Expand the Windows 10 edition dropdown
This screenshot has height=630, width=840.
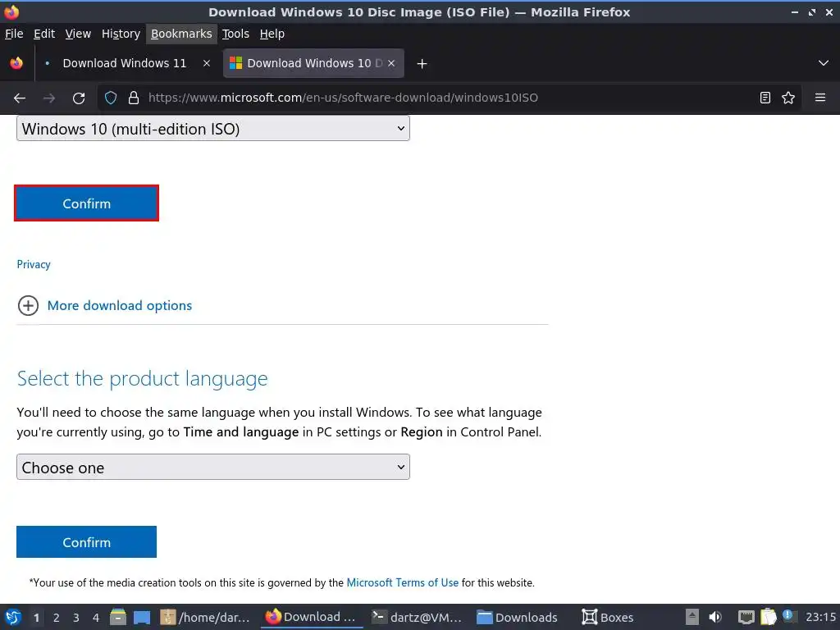point(213,129)
